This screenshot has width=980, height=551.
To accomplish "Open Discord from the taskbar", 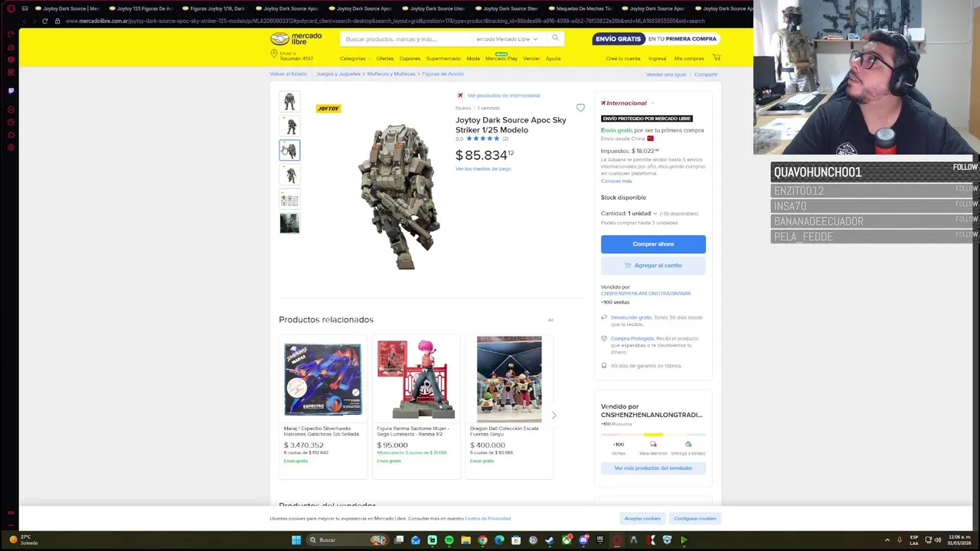I will tap(583, 540).
